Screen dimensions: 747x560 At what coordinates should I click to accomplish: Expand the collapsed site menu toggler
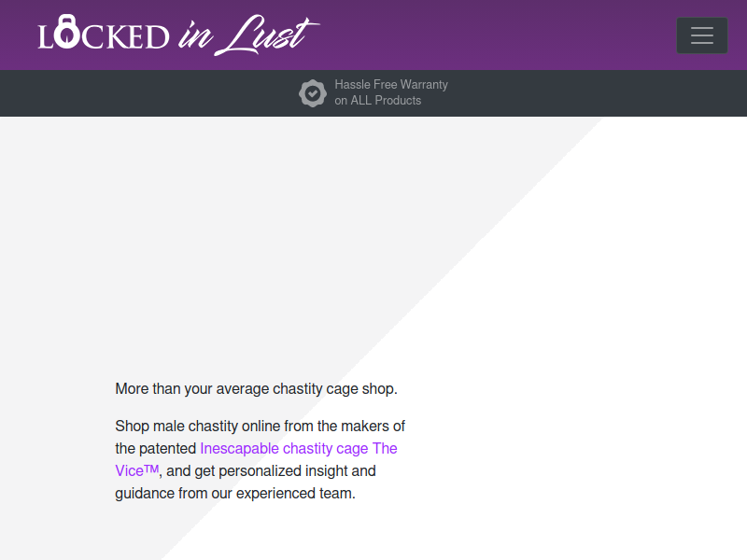point(702,35)
